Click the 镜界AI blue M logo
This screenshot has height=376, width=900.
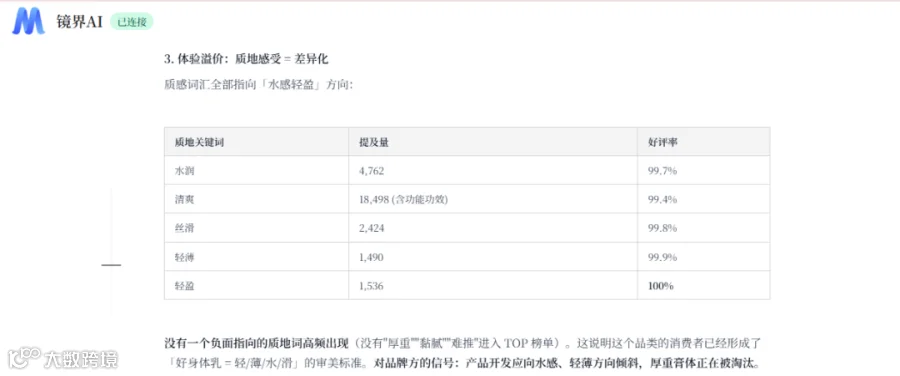[x=29, y=22]
